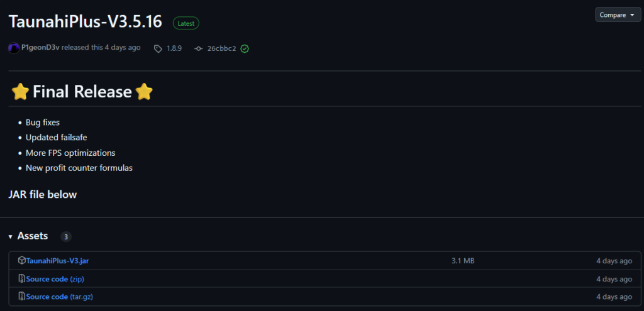The image size is (644, 311).
Task: Open the 1.8.9 tag link
Action: 174,48
